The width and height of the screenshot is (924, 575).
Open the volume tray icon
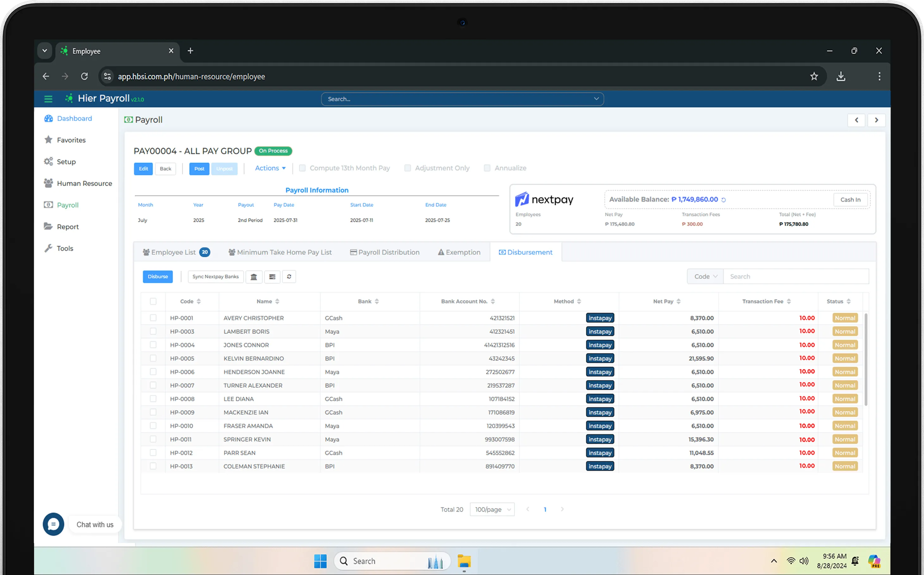click(803, 561)
